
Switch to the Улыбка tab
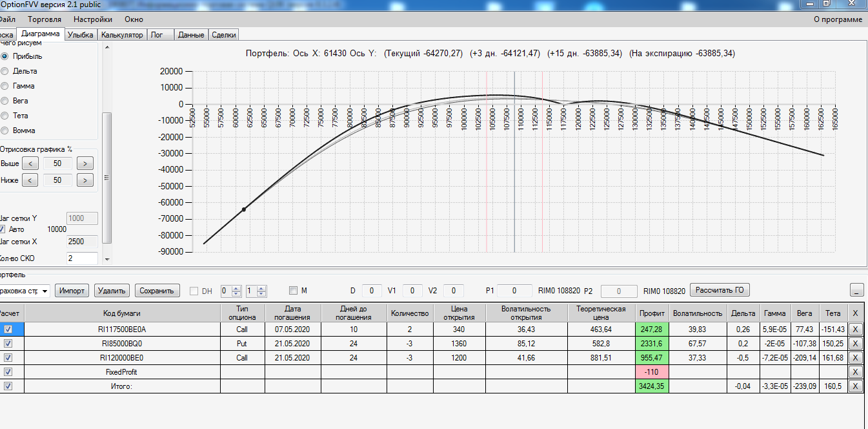(x=81, y=35)
